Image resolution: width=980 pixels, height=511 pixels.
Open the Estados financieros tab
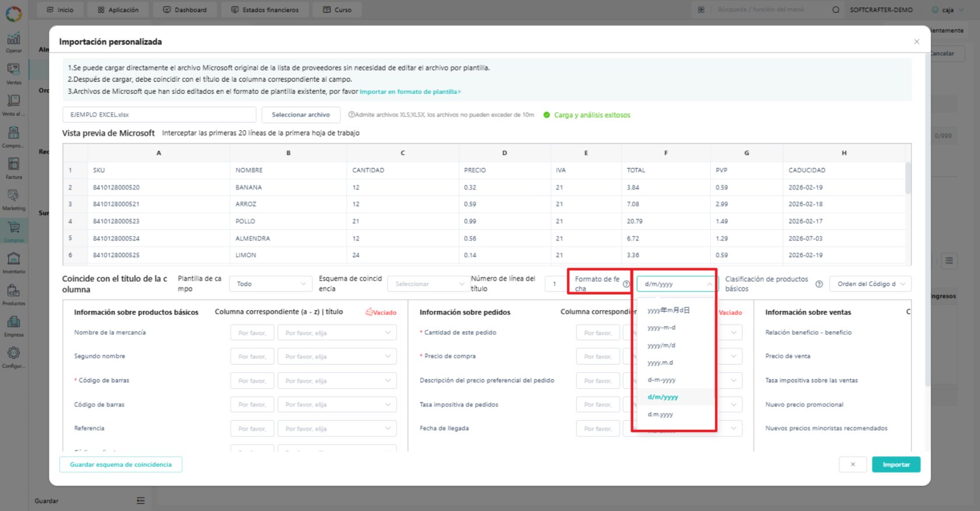click(x=265, y=10)
